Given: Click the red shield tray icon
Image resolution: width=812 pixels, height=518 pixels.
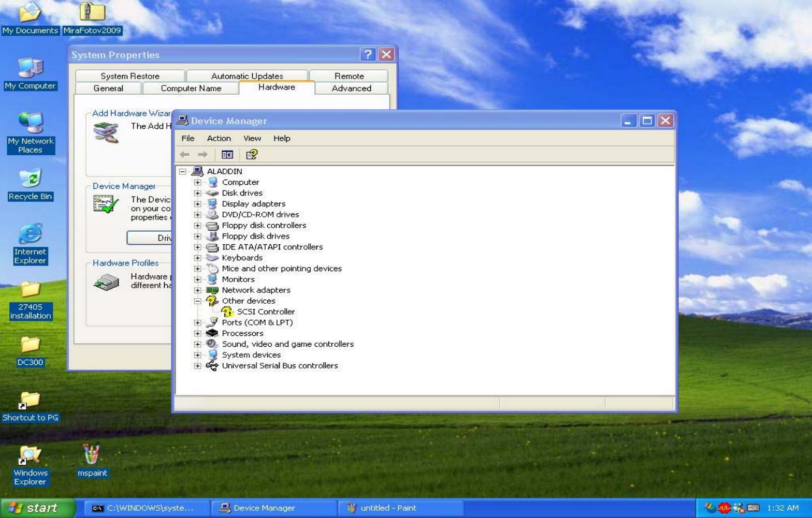Looking at the screenshot, I should (724, 508).
